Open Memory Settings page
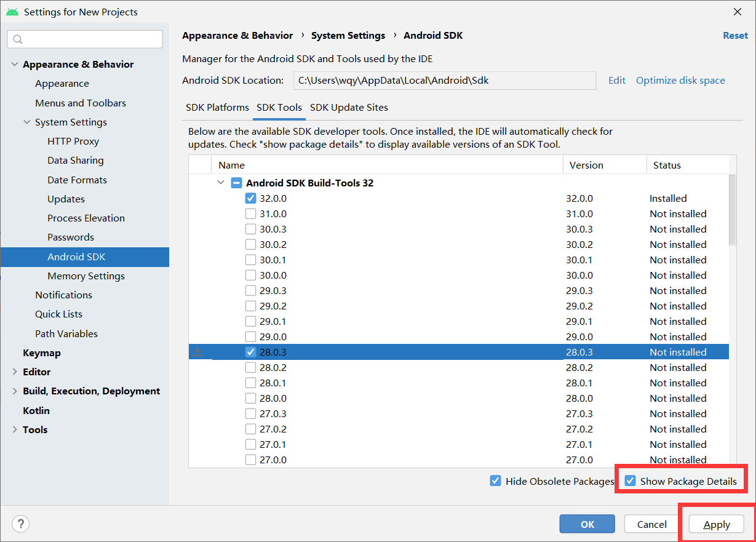Screen dimensions: 756x542 86,276
